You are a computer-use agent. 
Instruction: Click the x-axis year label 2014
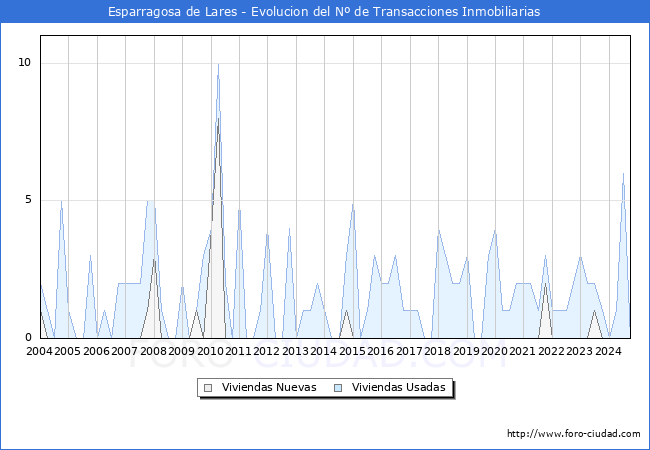click(324, 351)
